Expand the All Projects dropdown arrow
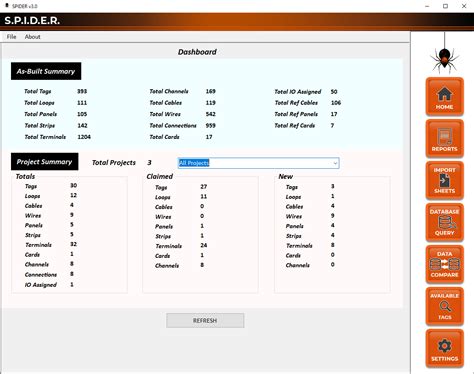This screenshot has height=374, width=474. tap(335, 163)
